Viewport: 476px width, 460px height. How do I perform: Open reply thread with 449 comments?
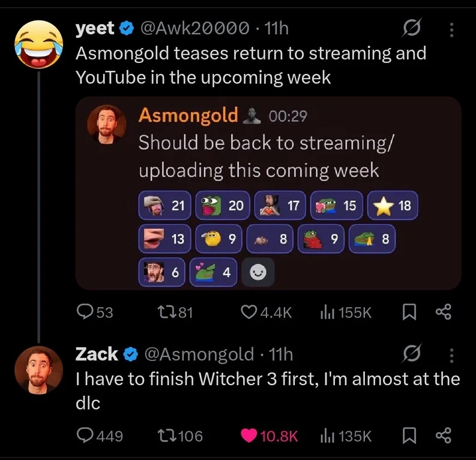coord(100,436)
